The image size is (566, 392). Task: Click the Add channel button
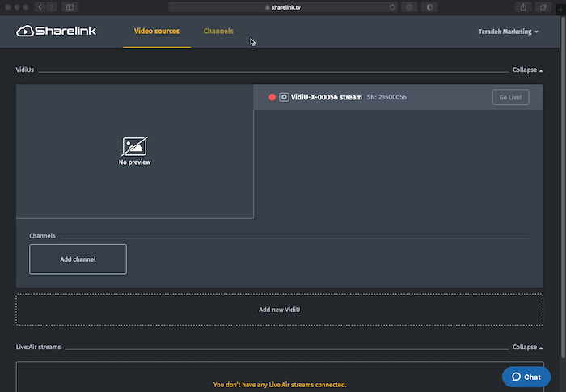tap(78, 259)
